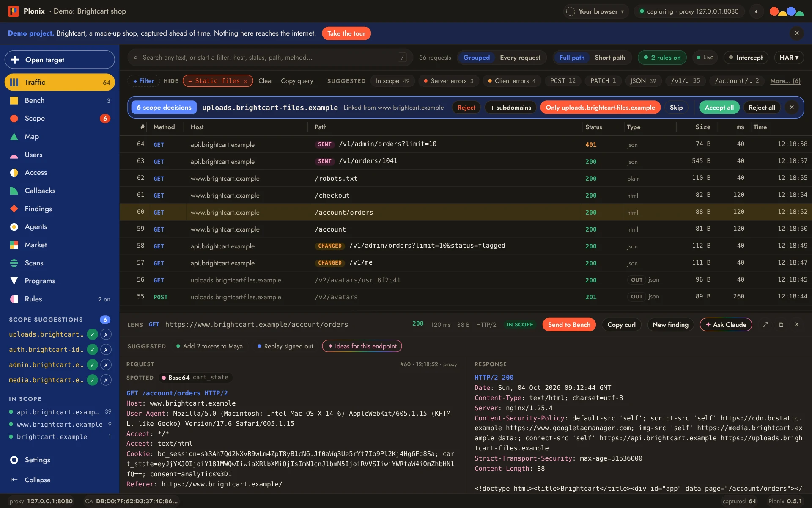Viewport: 812px width, 508px height.
Task: Switch to Every request view
Action: pyautogui.click(x=520, y=58)
